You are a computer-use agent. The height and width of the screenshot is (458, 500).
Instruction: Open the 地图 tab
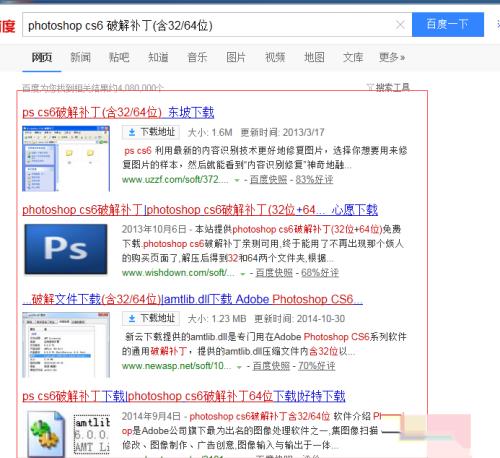point(314,57)
